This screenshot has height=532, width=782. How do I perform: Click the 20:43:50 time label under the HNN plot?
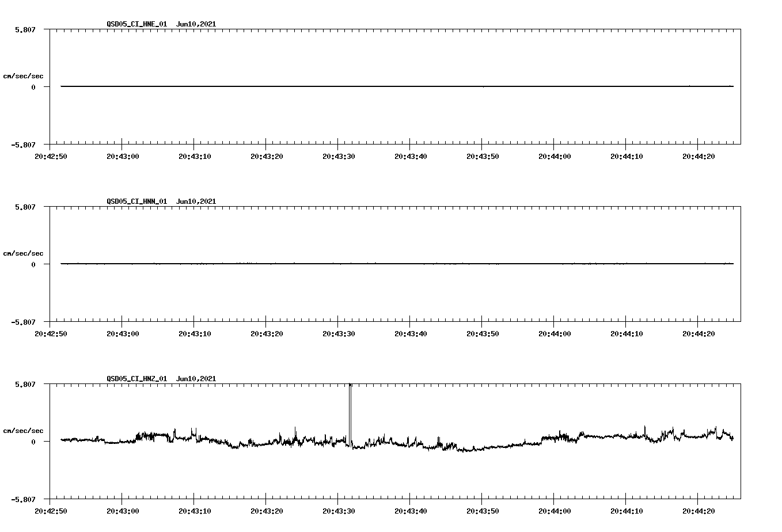tap(483, 333)
